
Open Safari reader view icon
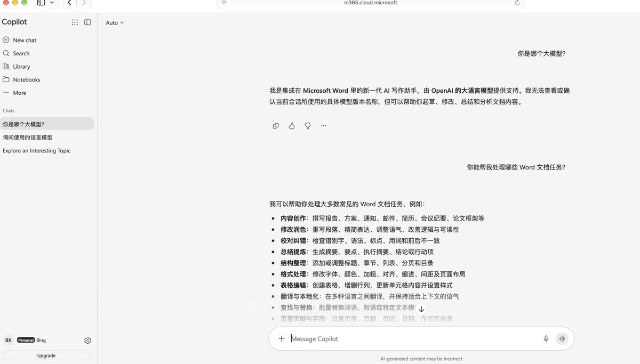(x=224, y=3)
